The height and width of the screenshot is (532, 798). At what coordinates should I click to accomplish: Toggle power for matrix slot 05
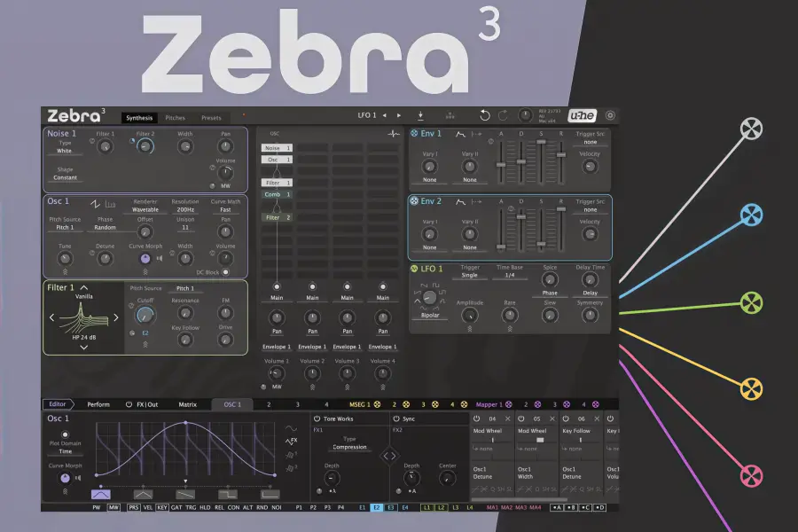point(521,419)
